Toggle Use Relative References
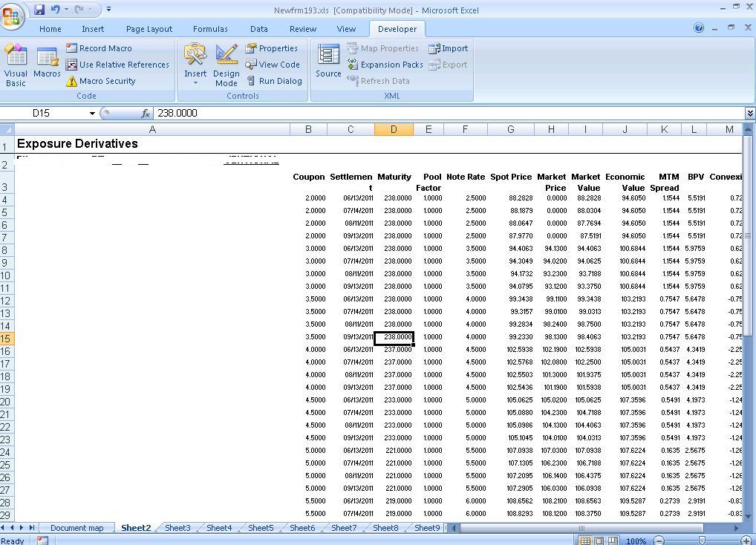This screenshot has width=756, height=545. coord(117,65)
